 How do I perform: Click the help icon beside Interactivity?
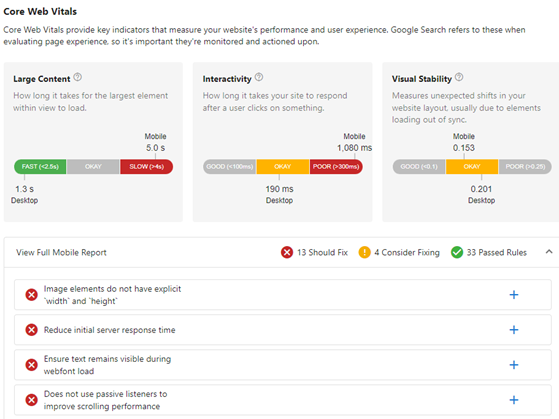[259, 77]
